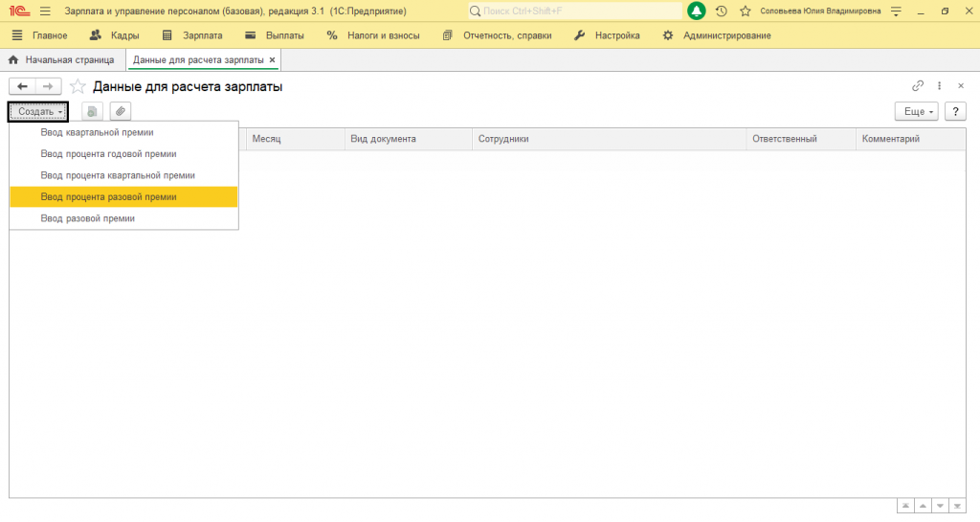The image size is (980, 522).
Task: Open the title-bar settings lines icon beside the user name
Action: coord(896,11)
